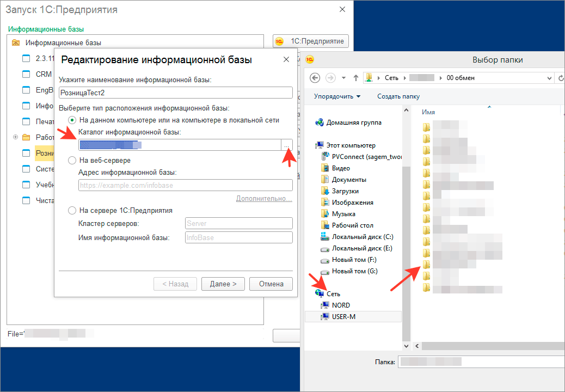Click the 'Имя информационной базы' InfoBase field
Image resolution: width=565 pixels, height=392 pixels.
(x=238, y=238)
